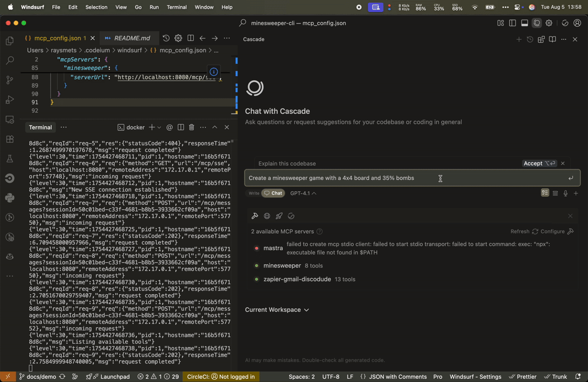Start a new Cascade conversation

pyautogui.click(x=519, y=39)
